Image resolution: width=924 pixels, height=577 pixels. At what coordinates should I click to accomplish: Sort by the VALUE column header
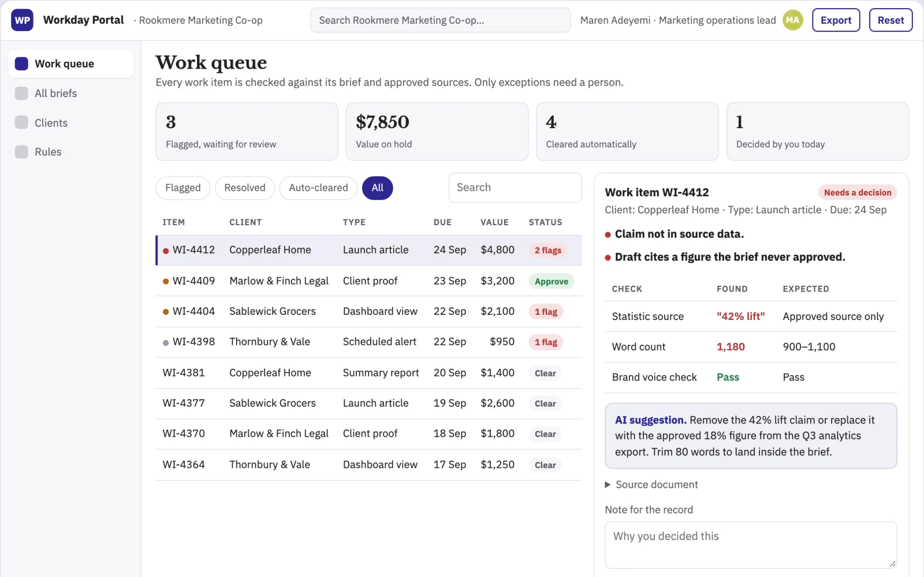pos(494,222)
